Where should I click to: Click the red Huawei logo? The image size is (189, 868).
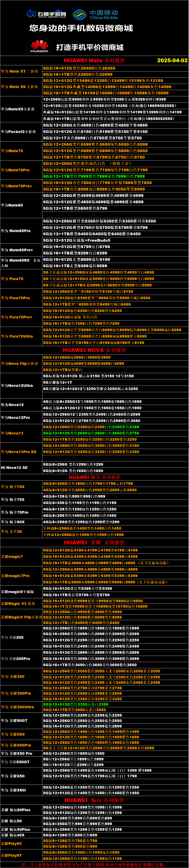(39, 46)
